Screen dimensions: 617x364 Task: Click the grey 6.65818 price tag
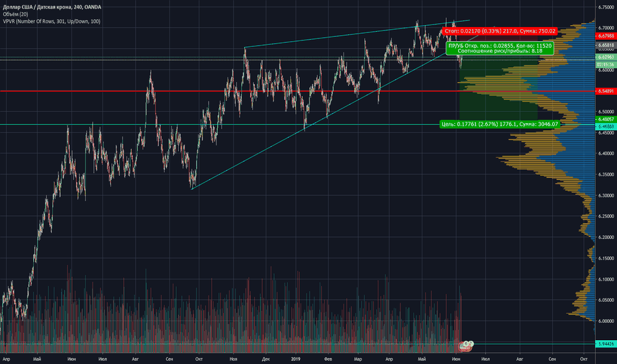click(x=606, y=45)
